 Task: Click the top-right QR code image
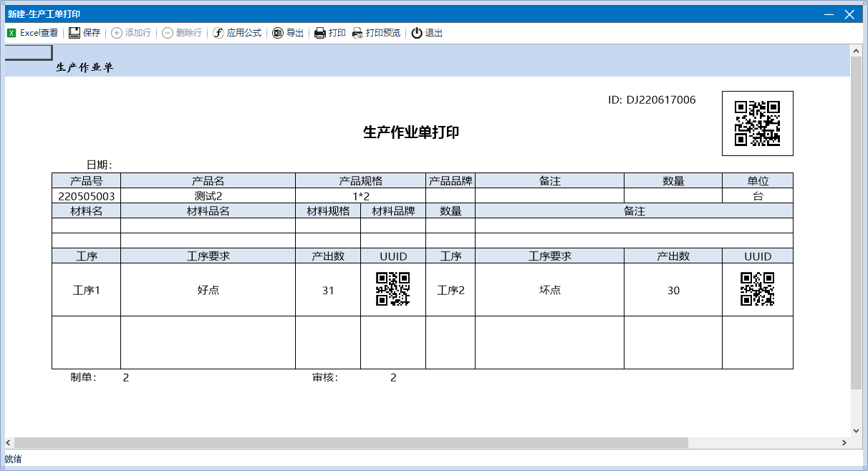click(x=757, y=123)
